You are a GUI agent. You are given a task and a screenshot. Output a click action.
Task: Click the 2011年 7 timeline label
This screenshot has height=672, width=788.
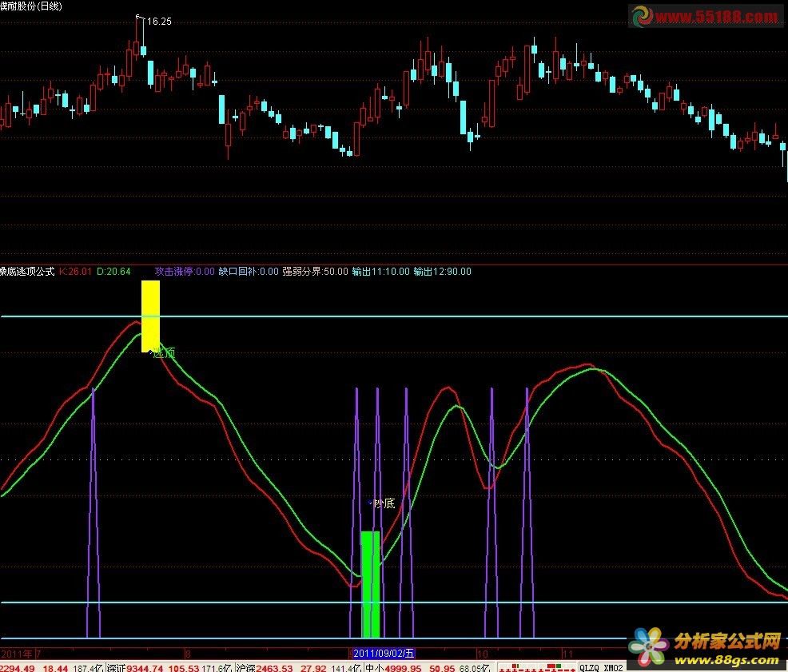(21, 654)
